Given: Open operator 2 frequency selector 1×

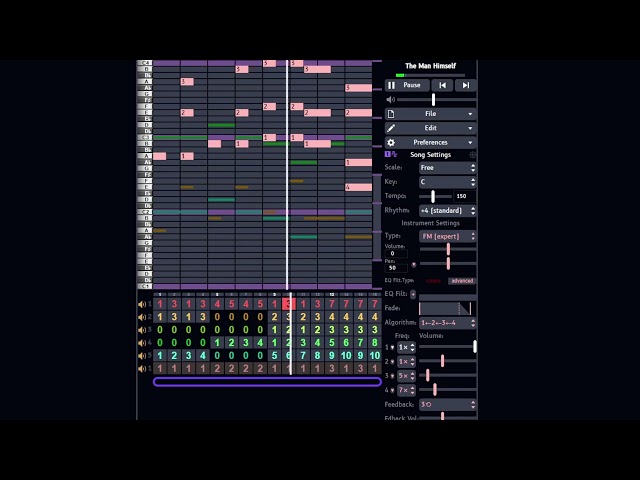Looking at the screenshot, I should pos(406,362).
